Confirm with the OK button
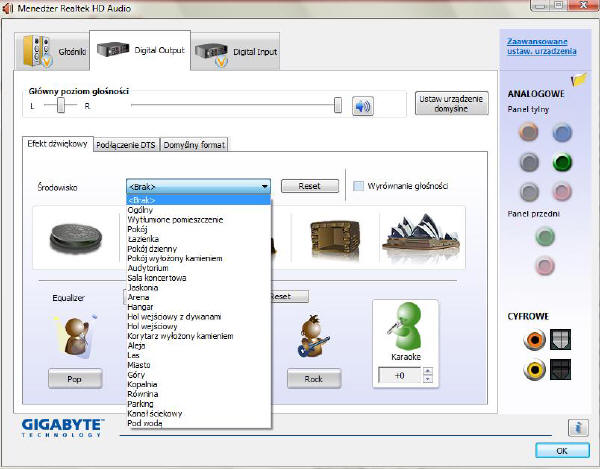 coord(562,451)
